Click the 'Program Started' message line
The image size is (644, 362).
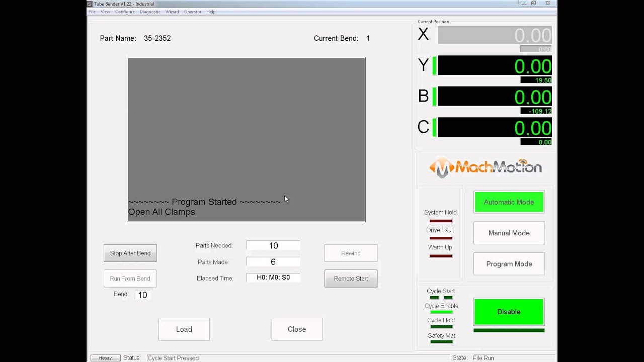[x=204, y=202]
